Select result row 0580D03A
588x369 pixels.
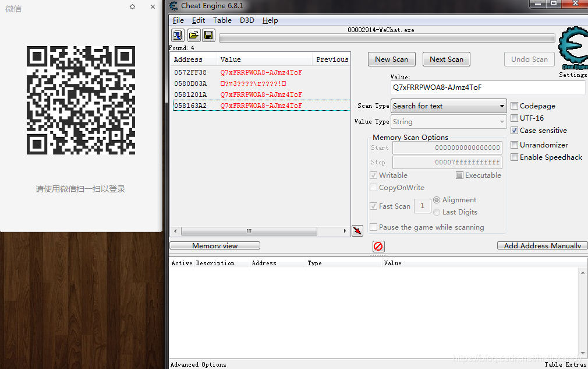pyautogui.click(x=261, y=83)
